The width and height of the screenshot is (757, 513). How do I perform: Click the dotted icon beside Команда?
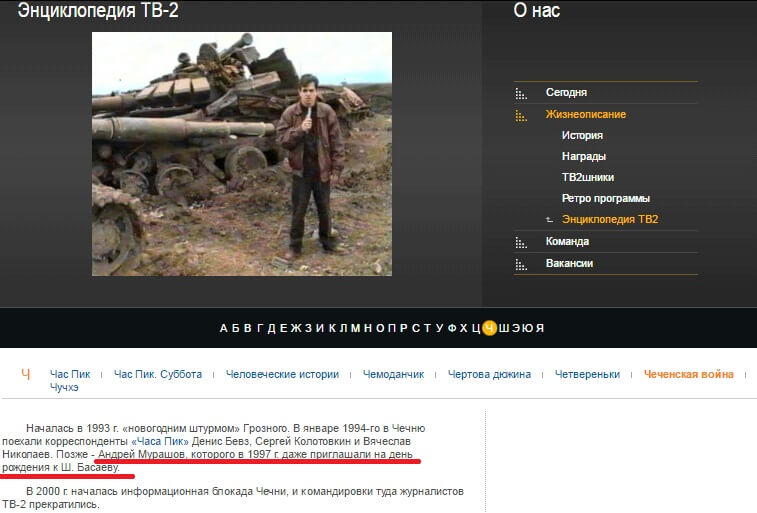coord(520,242)
